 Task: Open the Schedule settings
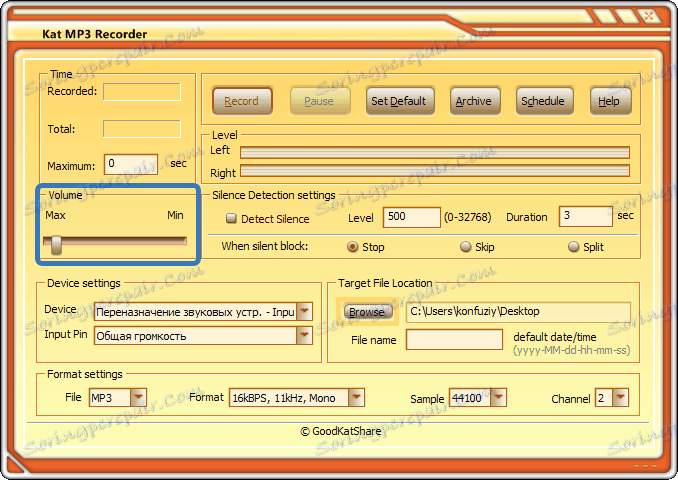(x=544, y=101)
